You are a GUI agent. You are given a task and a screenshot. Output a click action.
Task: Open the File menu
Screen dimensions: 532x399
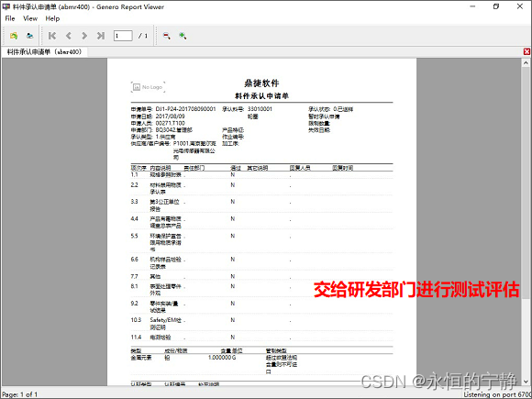10,18
